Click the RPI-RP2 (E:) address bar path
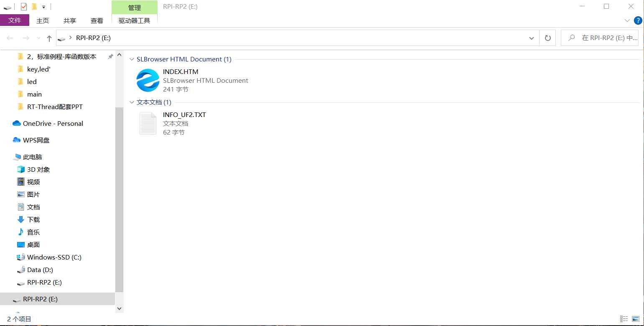Screen dimensions: 644x326 (93, 38)
